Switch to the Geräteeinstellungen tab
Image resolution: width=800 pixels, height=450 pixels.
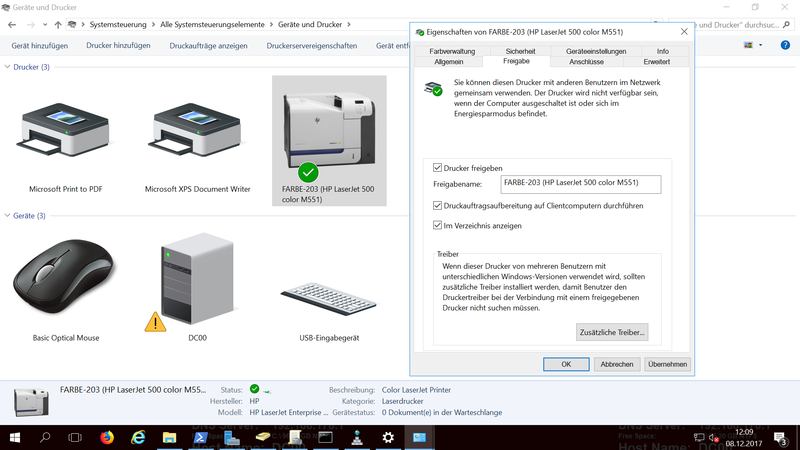click(596, 51)
